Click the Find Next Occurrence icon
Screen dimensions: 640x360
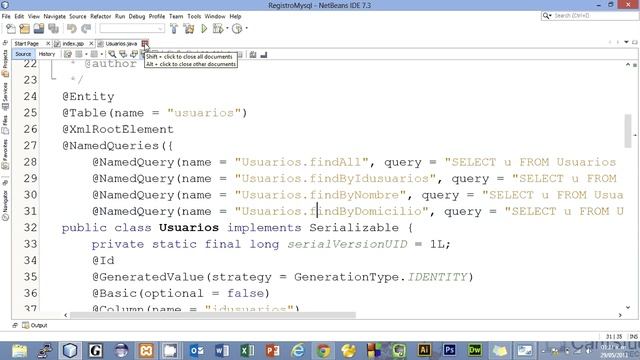point(133,54)
